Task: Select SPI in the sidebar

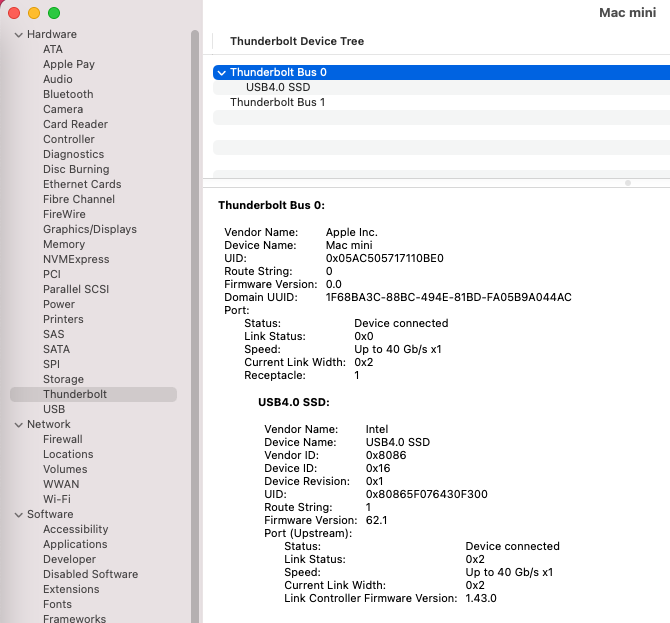Action: 51,364
